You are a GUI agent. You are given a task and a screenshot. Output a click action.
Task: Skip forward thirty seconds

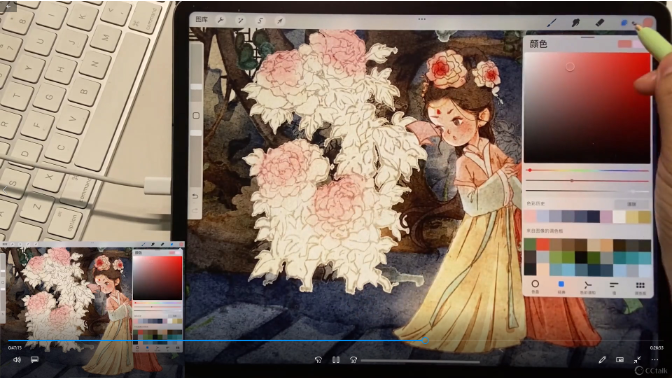coord(354,360)
